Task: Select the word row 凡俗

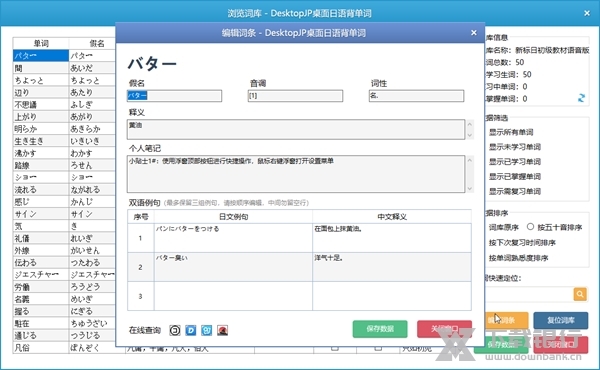Action: click(41, 347)
